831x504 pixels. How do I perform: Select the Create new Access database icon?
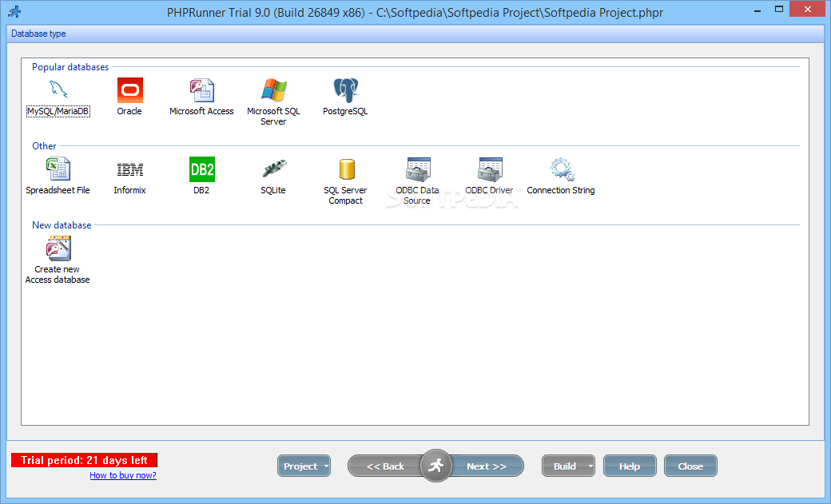(x=58, y=248)
